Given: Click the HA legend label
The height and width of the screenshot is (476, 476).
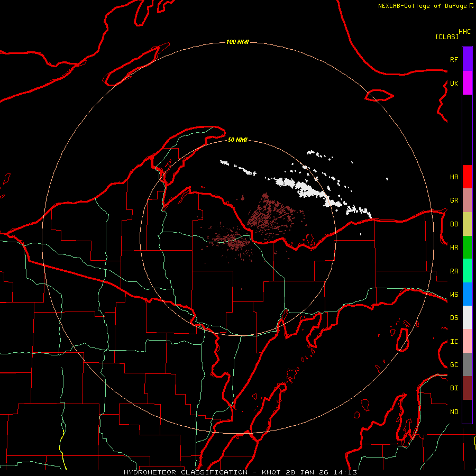Looking at the screenshot, I should pos(454,177).
